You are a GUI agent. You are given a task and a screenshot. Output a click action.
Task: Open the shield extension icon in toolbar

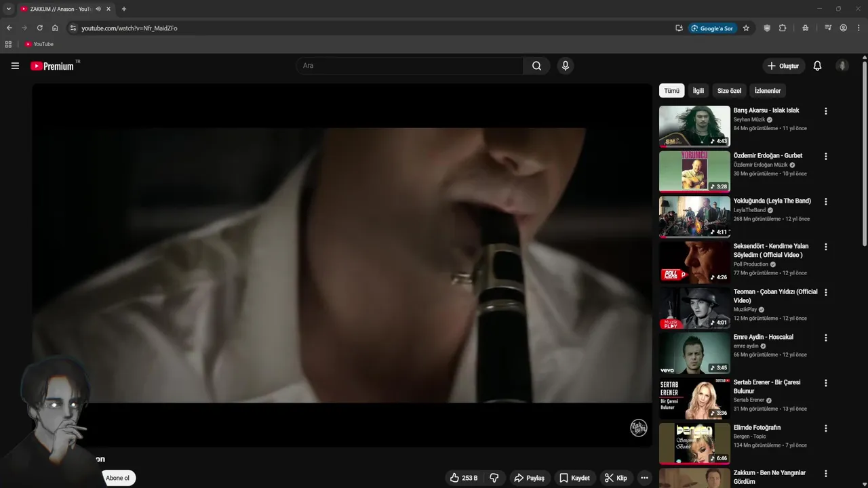(767, 28)
